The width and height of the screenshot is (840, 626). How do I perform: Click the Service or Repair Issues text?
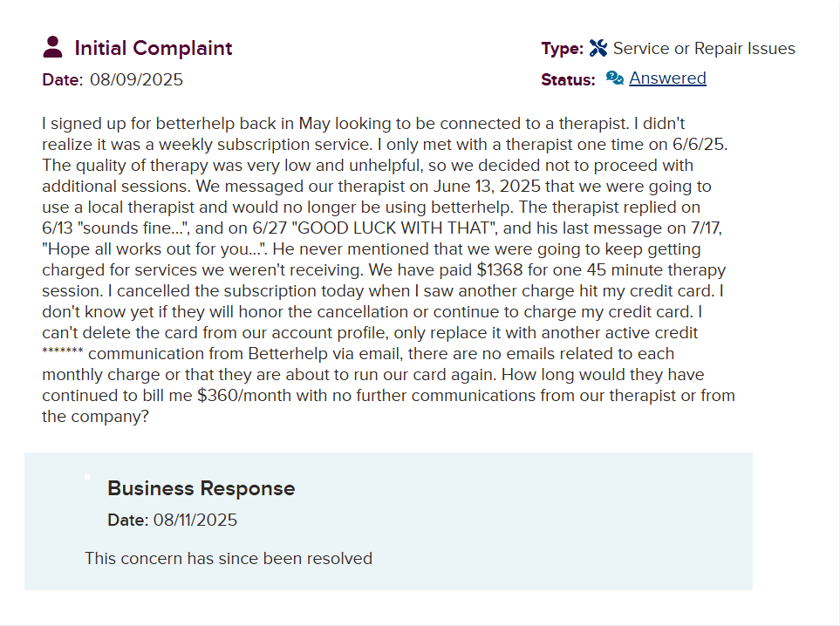[704, 49]
